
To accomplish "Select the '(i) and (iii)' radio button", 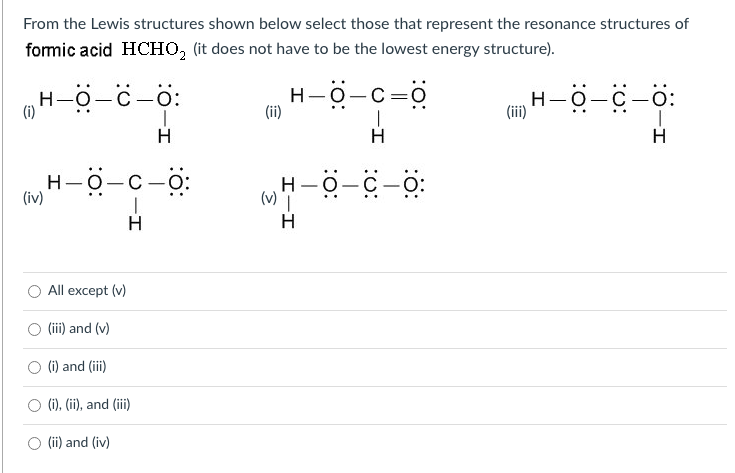I will [x=34, y=368].
